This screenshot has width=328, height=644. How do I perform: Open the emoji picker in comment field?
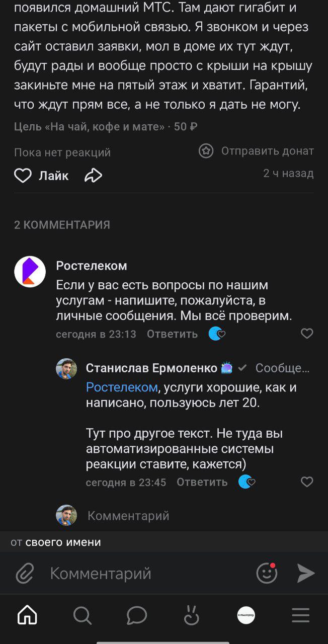coord(267,573)
